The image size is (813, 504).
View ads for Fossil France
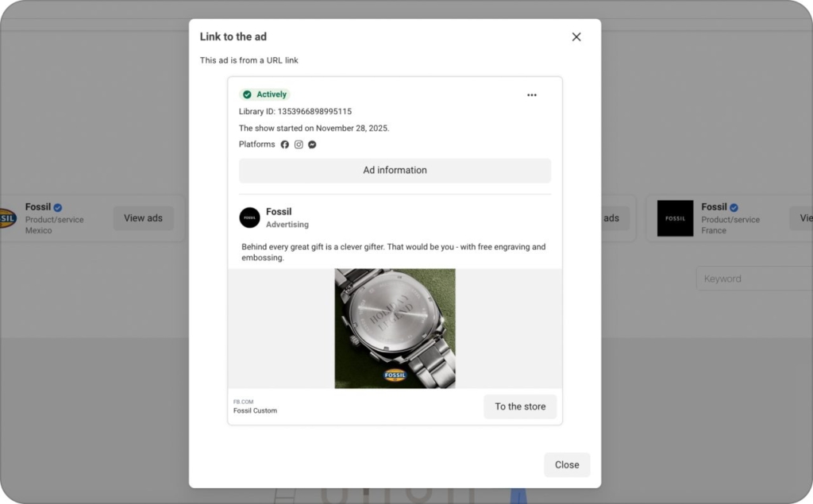pos(805,217)
